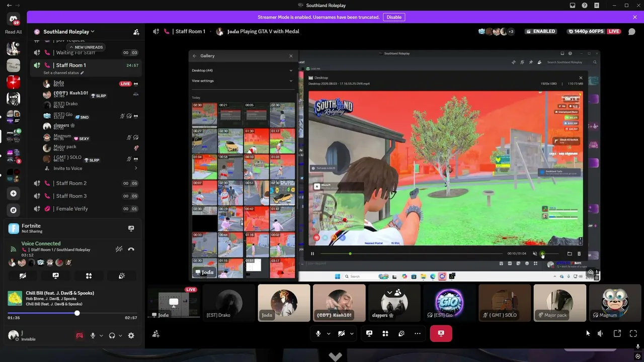This screenshot has height=362, width=644.
Task: Expand the Invite to Voice chevron
Action: pos(136,168)
